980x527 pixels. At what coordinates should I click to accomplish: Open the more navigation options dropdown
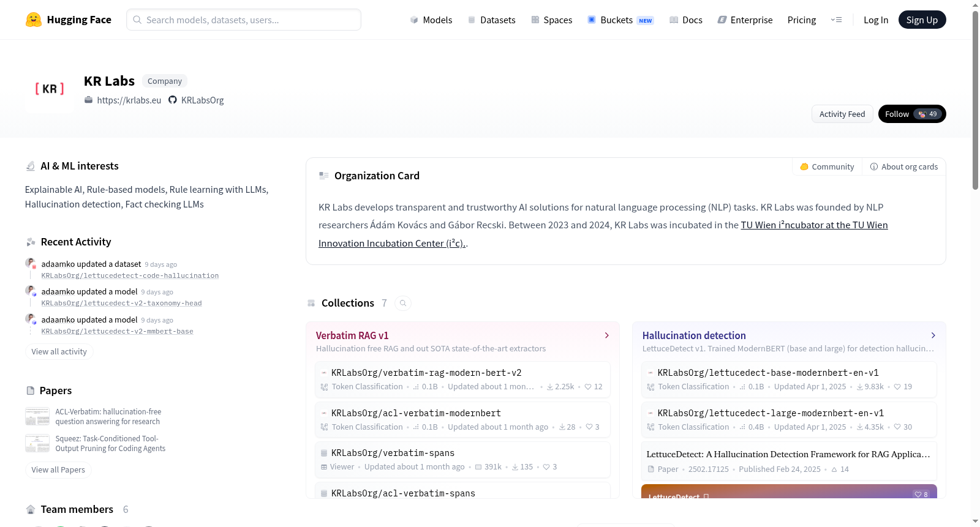[x=836, y=20]
